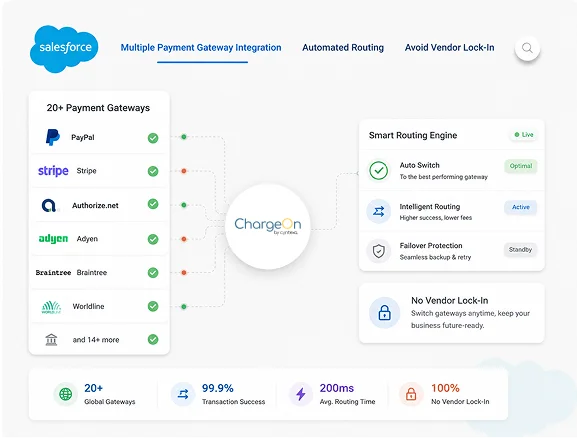Image resolution: width=577 pixels, height=438 pixels.
Task: Open the search magnifier button
Action: pyautogui.click(x=527, y=48)
